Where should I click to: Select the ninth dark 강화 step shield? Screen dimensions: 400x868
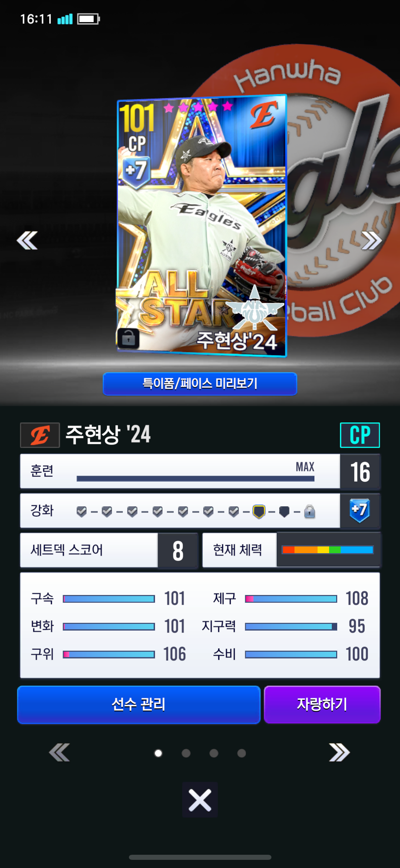284,511
